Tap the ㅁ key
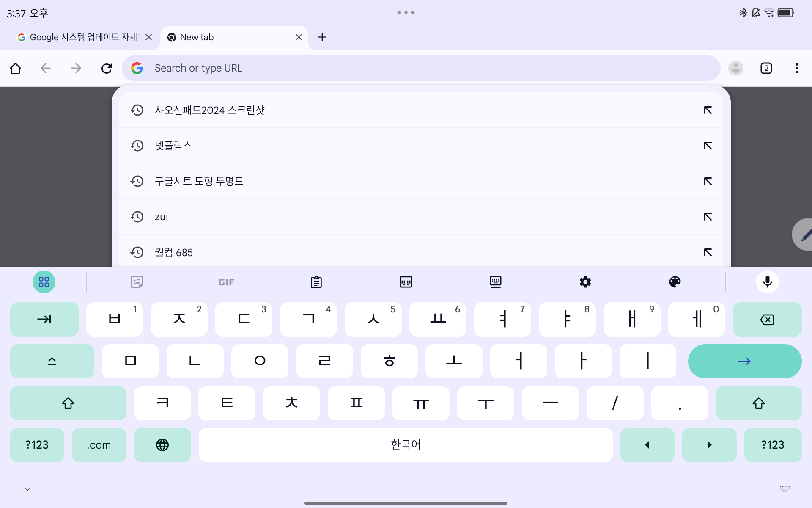The height and width of the screenshot is (508, 812). 131,361
